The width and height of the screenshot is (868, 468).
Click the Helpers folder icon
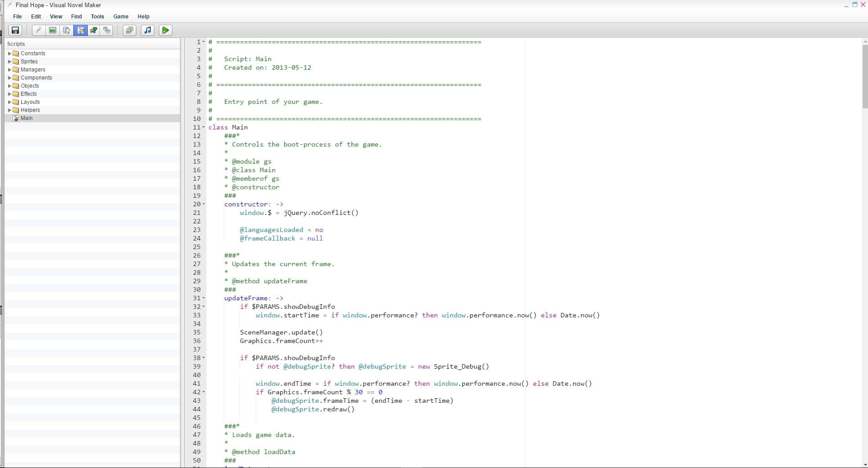[16, 110]
